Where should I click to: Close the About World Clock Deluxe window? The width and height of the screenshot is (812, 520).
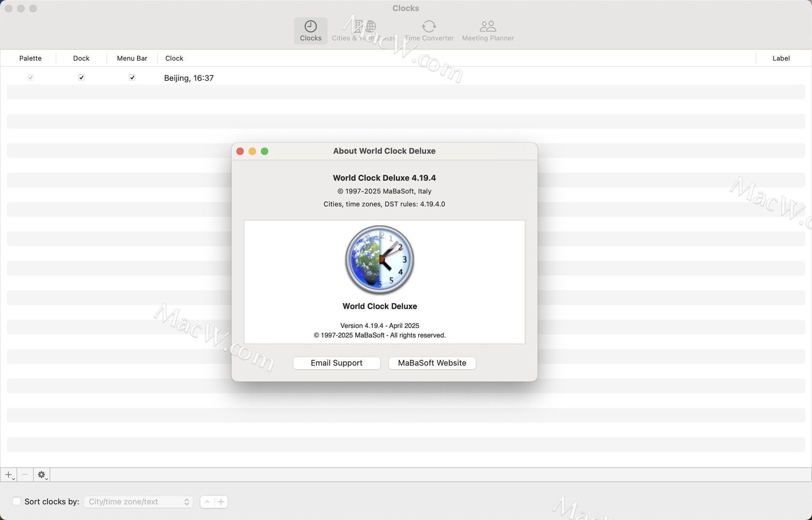[240, 151]
